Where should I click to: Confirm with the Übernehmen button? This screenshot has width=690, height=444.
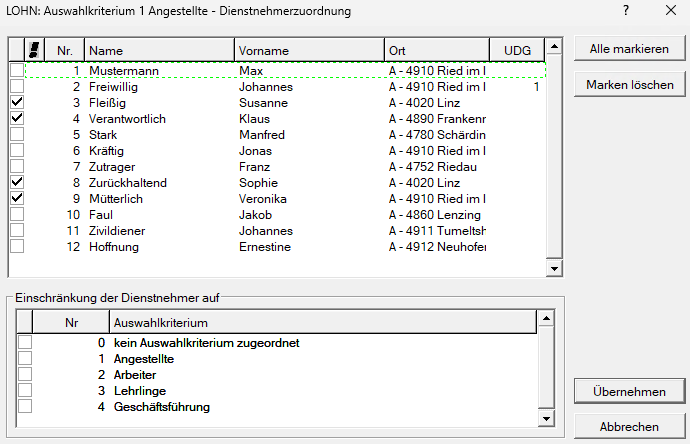click(x=629, y=391)
